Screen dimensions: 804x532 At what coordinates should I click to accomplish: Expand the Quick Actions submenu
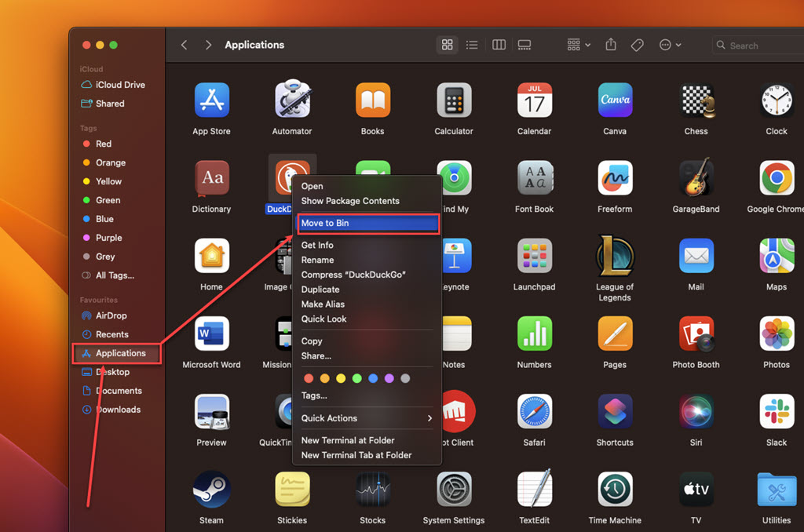[x=367, y=418]
